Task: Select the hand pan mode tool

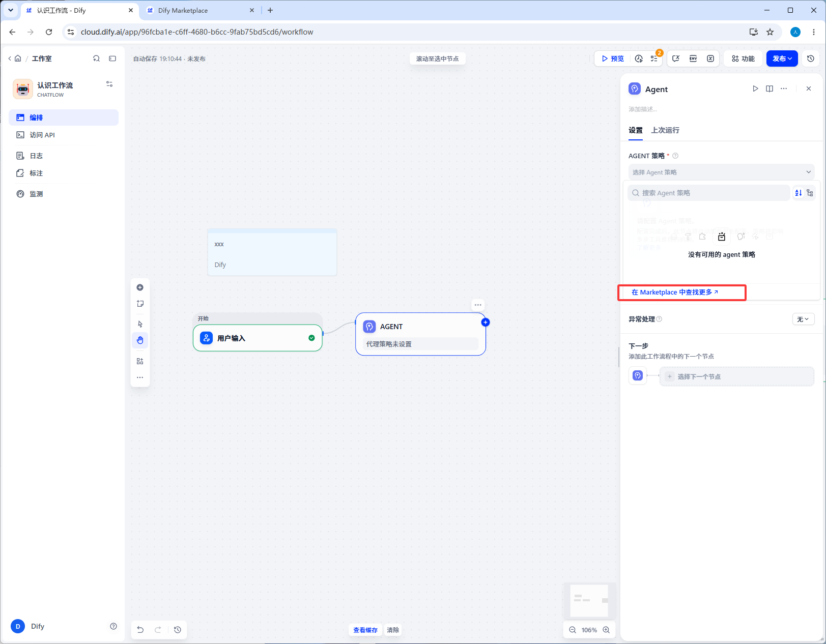Action: 140,340
